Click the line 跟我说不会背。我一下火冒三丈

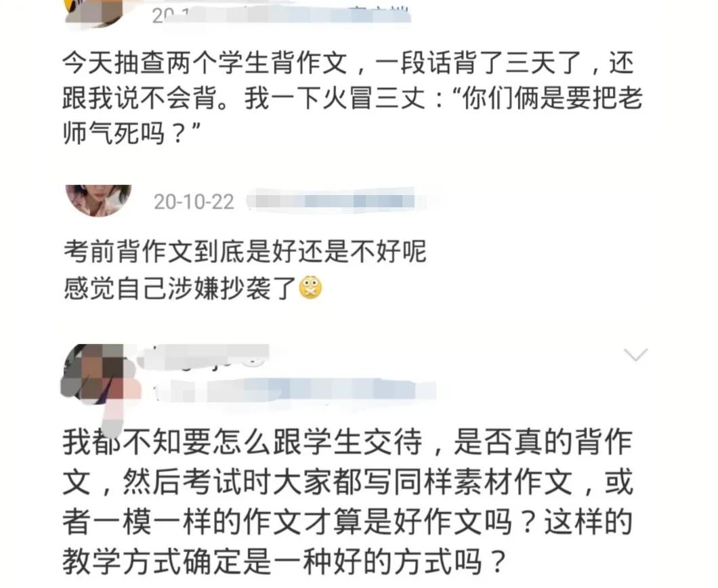244,98
